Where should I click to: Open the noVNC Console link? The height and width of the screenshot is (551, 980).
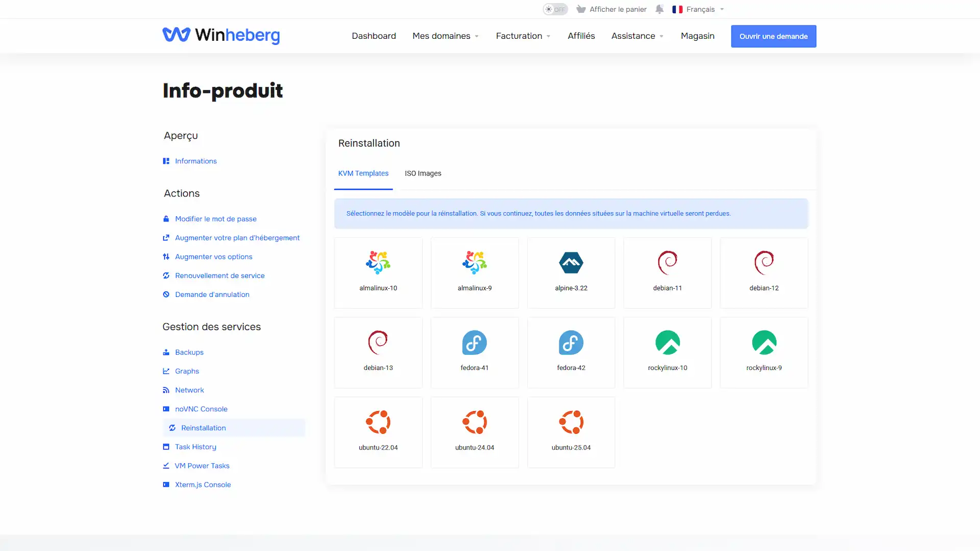pos(201,409)
